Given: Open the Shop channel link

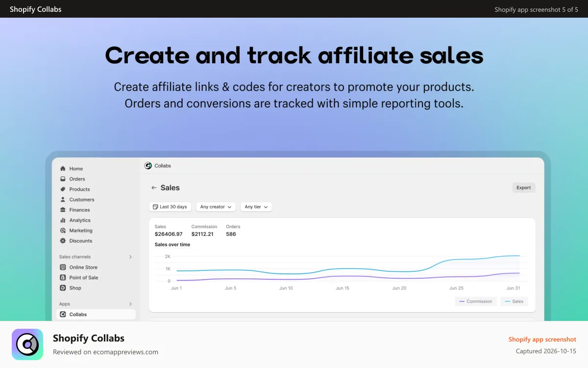Looking at the screenshot, I should [x=75, y=288].
